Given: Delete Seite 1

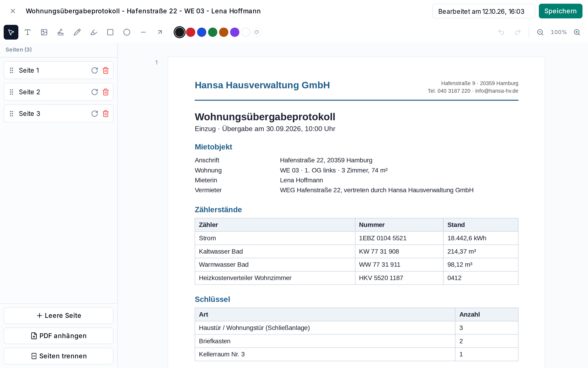Looking at the screenshot, I should point(106,70).
